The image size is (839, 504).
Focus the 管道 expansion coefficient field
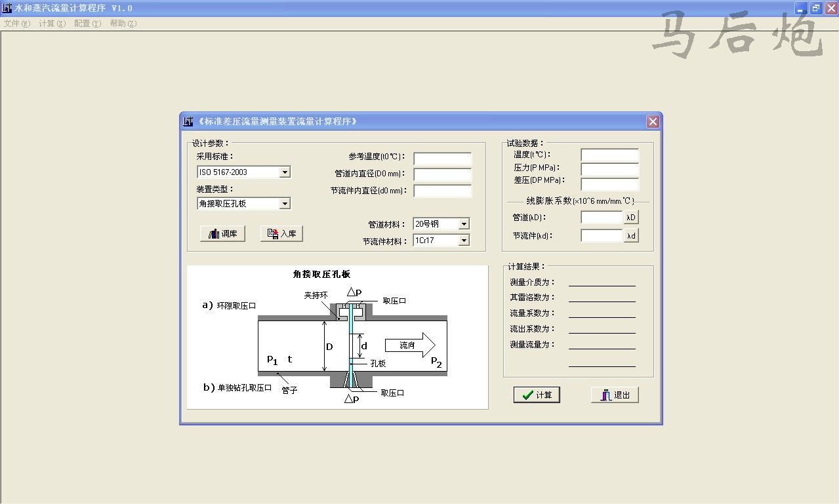pyautogui.click(x=602, y=218)
